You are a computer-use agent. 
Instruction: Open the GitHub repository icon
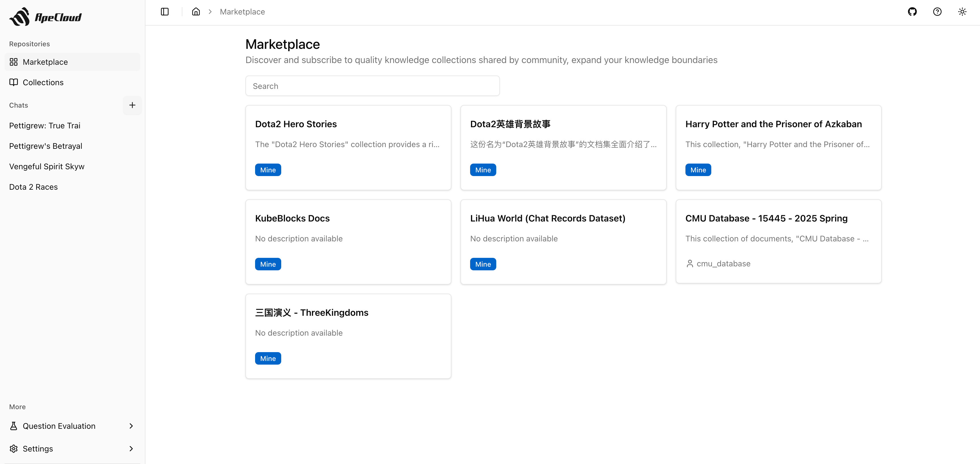tap(912, 12)
